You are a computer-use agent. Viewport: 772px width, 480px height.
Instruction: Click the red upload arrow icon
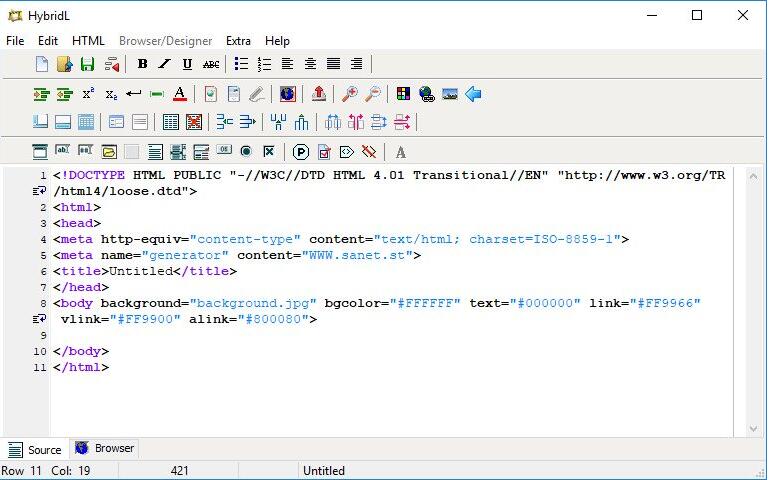tap(319, 94)
